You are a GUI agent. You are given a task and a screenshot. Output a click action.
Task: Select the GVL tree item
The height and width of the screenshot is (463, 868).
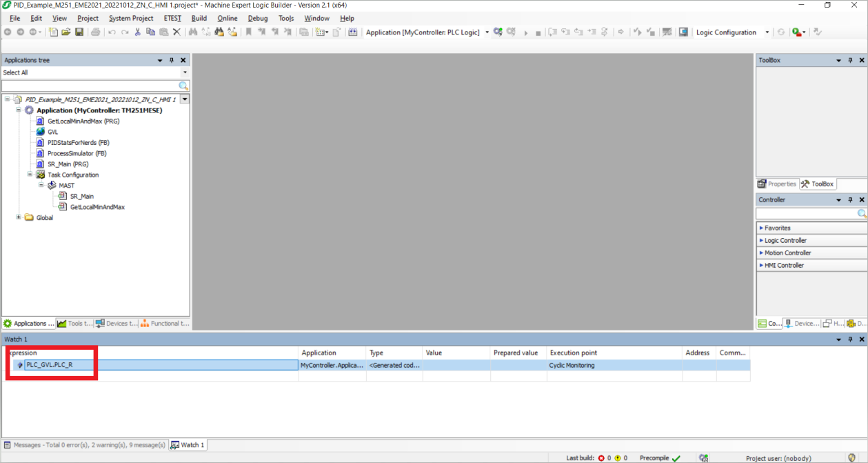(52, 132)
